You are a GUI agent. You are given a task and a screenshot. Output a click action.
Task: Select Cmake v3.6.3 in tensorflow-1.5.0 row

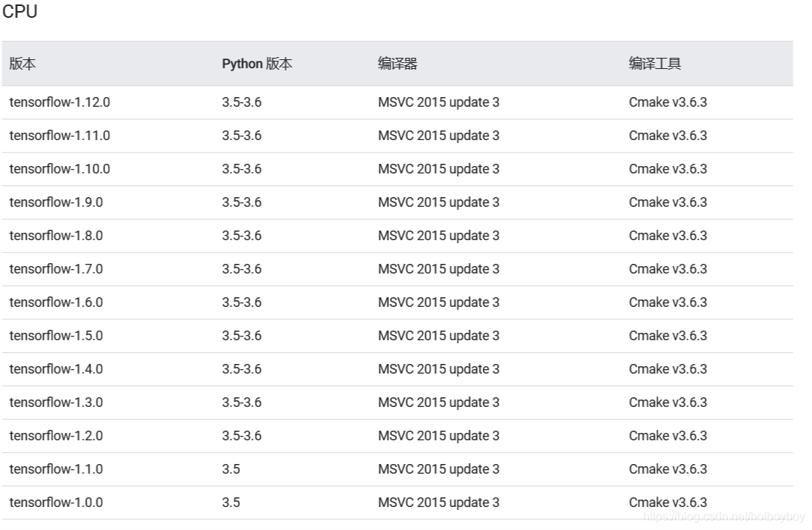(x=668, y=336)
